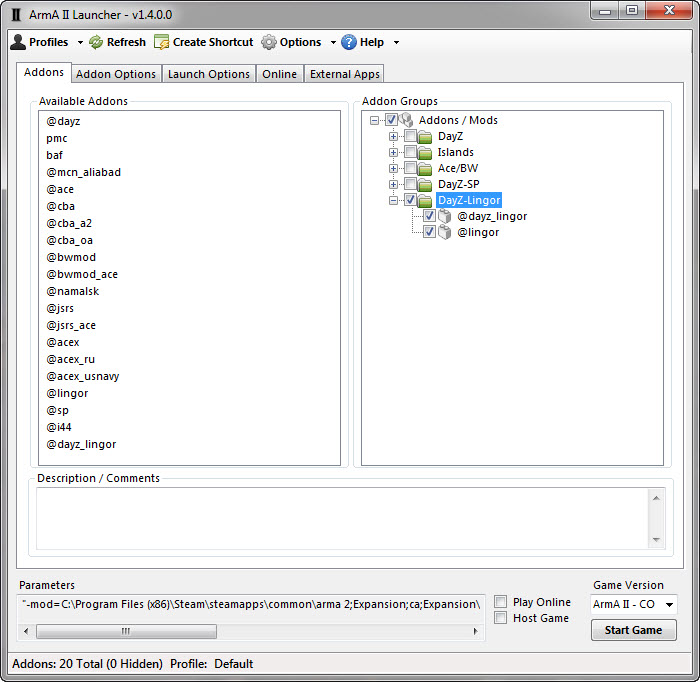Expand the Islands group node
The image size is (700, 682).
[x=393, y=152]
